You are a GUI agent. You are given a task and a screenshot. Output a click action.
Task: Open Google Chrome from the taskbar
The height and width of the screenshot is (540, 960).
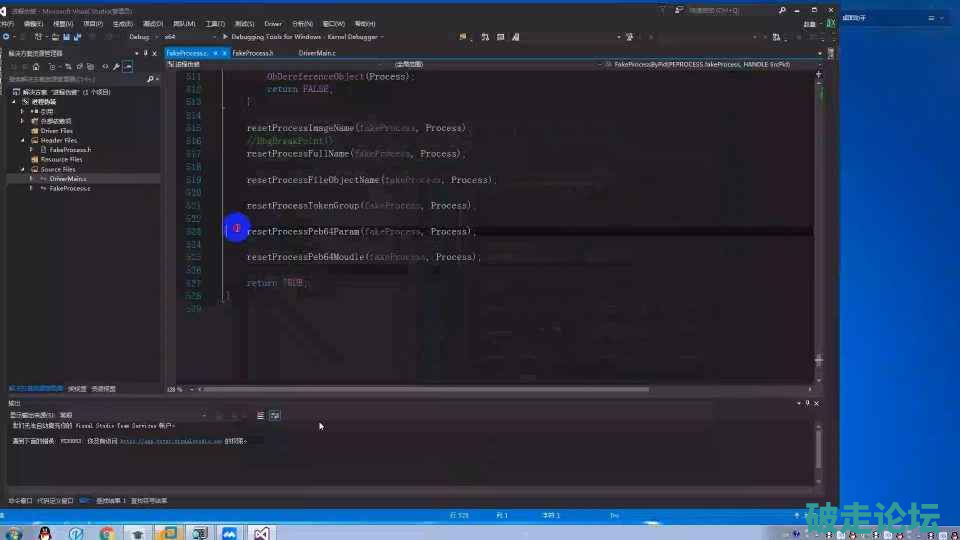click(107, 533)
